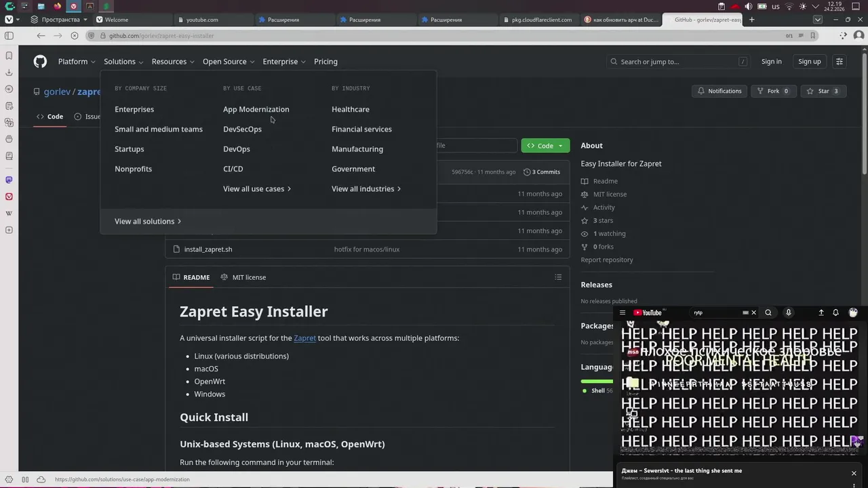Star the repository with Star button
This screenshot has height=488, width=868.
tap(823, 91)
